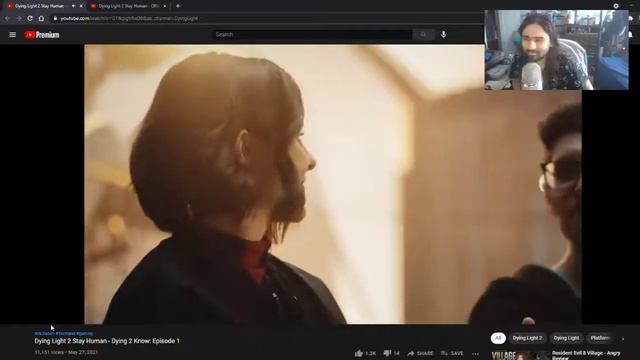
Task: Select the 'All' filter chip
Action: point(498,338)
